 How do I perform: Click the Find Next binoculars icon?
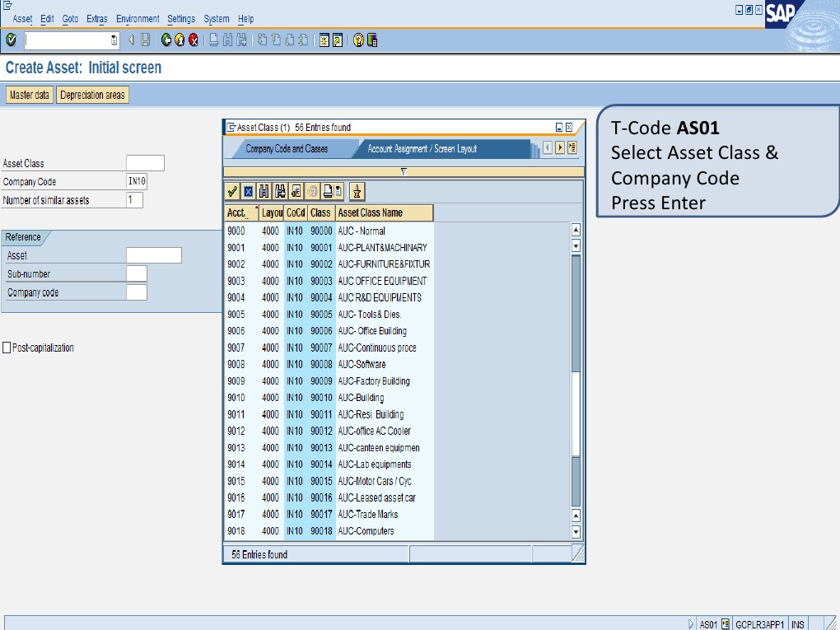[x=279, y=190]
